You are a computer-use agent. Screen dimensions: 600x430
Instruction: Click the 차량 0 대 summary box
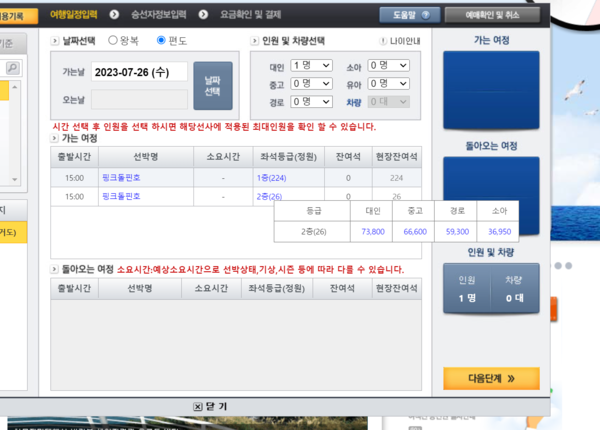click(x=515, y=289)
